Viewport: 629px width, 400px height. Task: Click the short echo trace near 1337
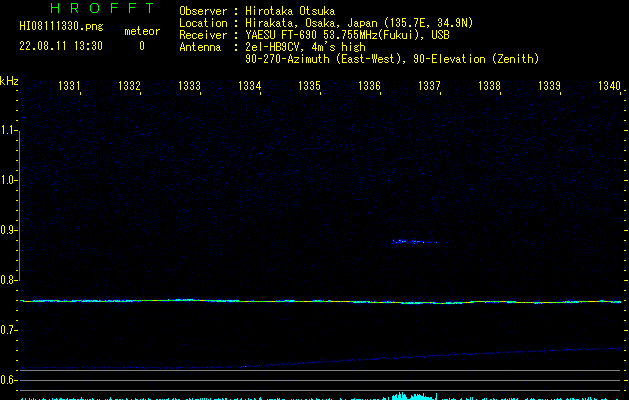[415, 242]
